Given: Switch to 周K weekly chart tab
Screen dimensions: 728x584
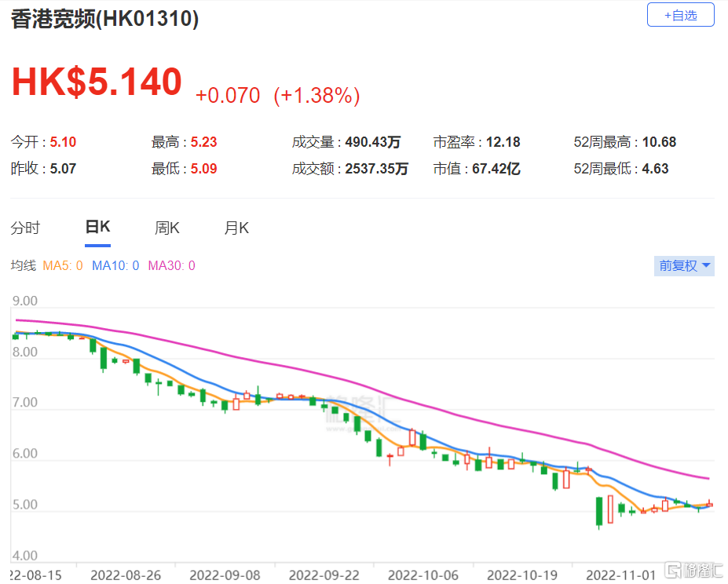Looking at the screenshot, I should click(166, 228).
